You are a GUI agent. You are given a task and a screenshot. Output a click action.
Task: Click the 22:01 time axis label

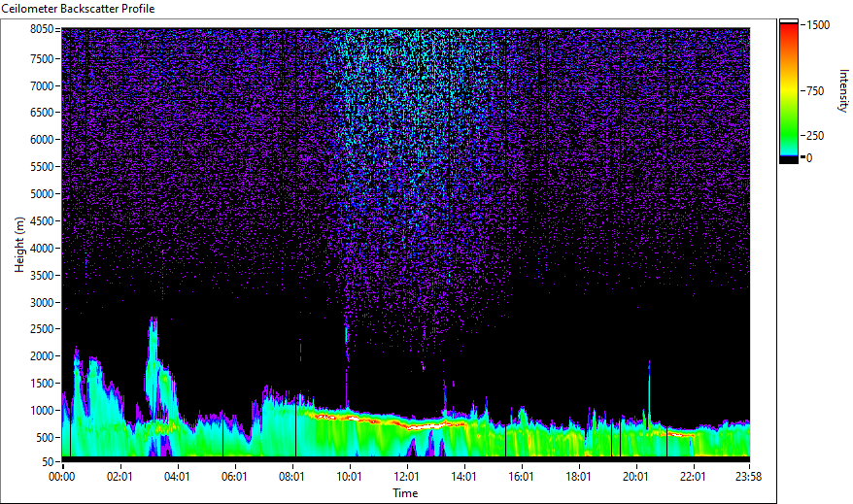(x=693, y=477)
